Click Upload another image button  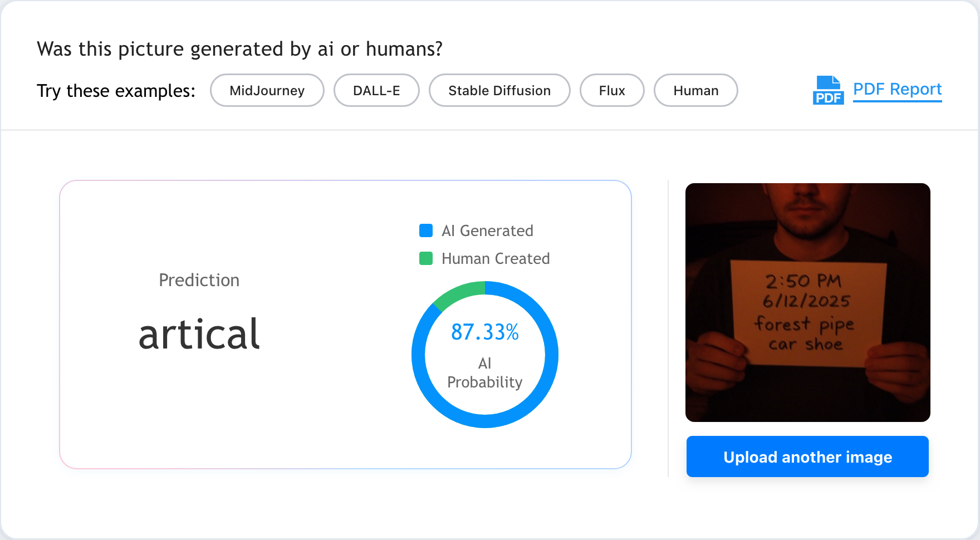(x=807, y=456)
